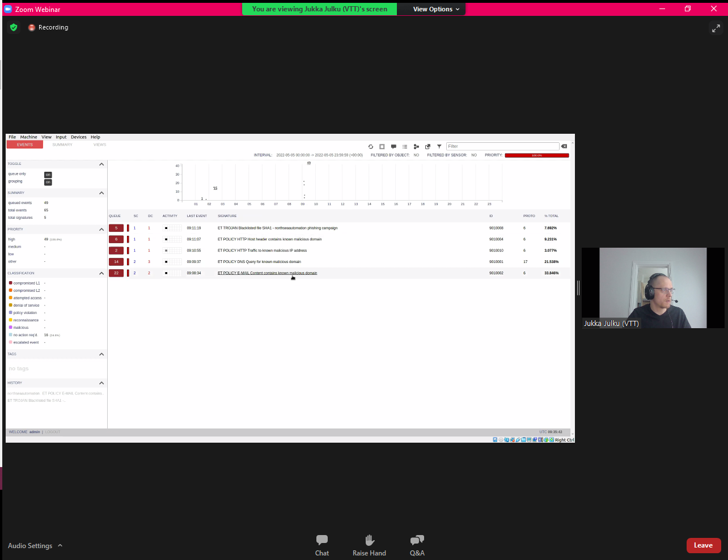Click the filter funnel icon
Viewport: 728px width, 560px height.
click(x=439, y=146)
